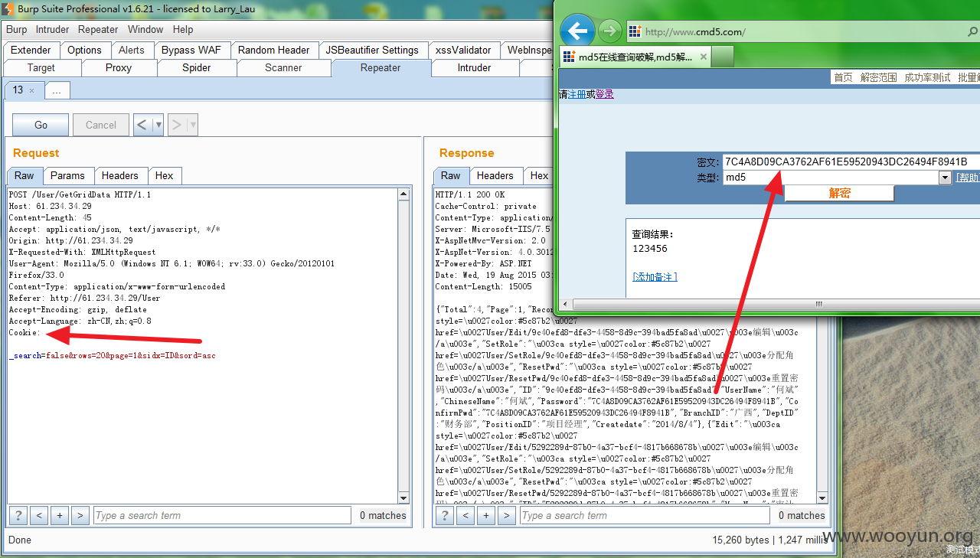Viewport: 980px width, 558px height.
Task: Open 成功率测试 in cmd5 navigation
Action: click(x=927, y=77)
